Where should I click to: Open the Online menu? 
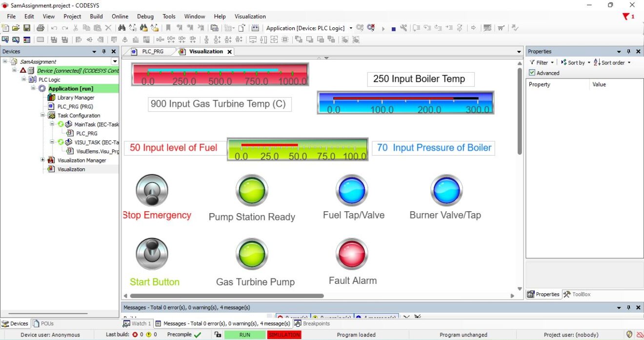[120, 16]
